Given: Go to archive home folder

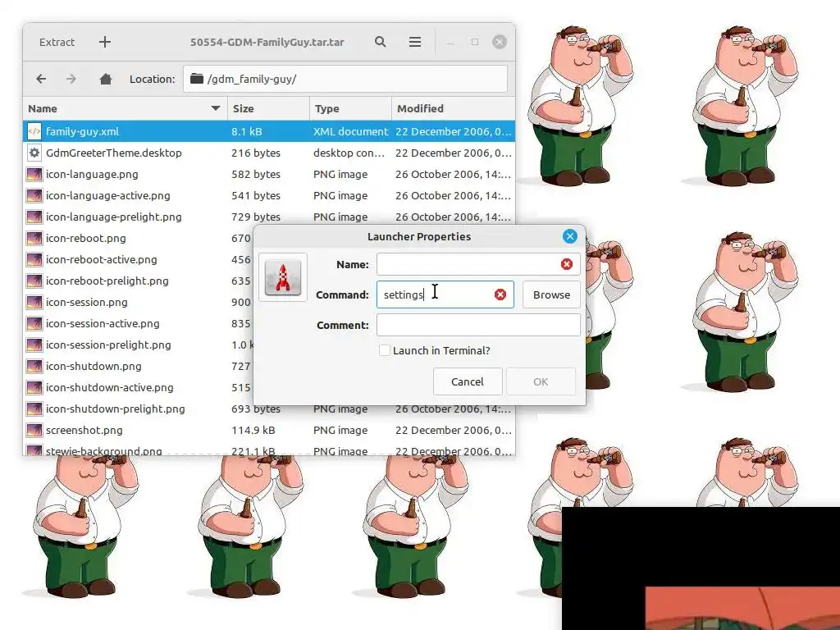Looking at the screenshot, I should (x=106, y=79).
